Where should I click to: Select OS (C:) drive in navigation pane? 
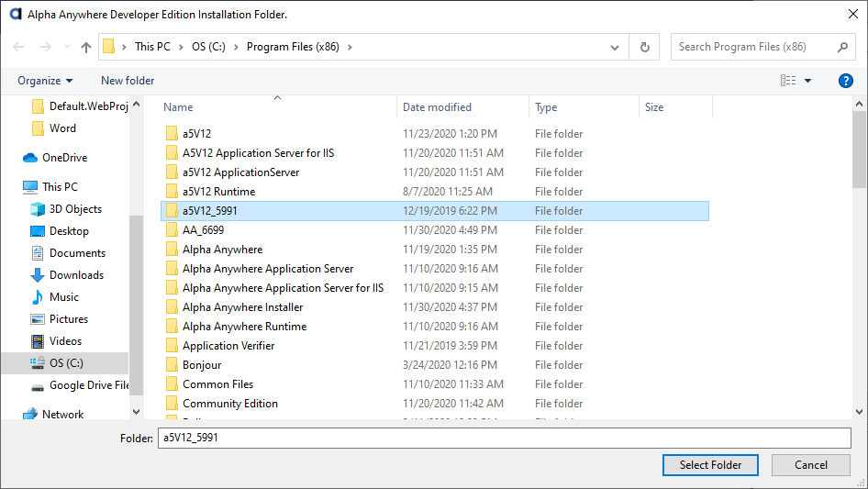(65, 363)
